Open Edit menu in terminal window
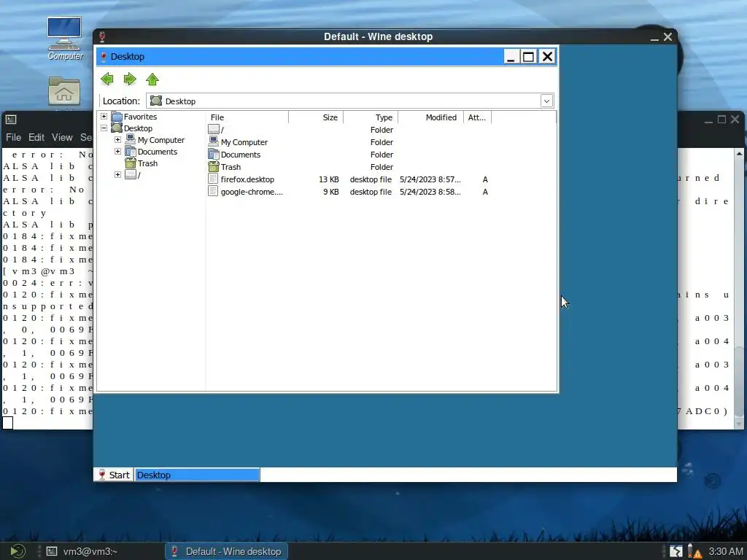Image resolution: width=747 pixels, height=560 pixels. point(36,137)
